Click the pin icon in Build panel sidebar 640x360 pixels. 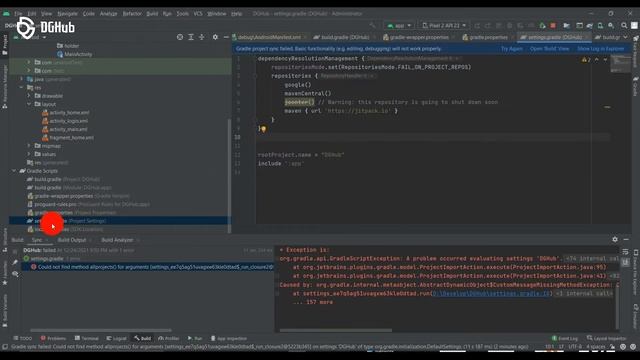[x=15, y=262]
